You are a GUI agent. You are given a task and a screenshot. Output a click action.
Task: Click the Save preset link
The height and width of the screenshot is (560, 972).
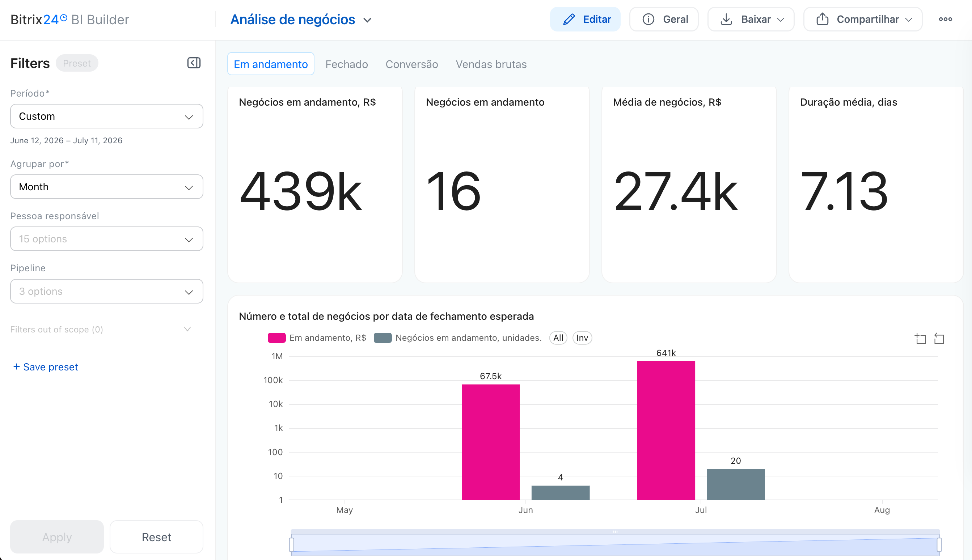46,366
